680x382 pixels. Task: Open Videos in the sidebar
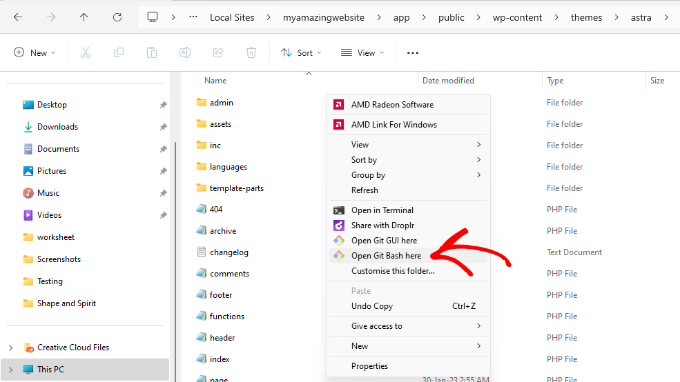[49, 215]
